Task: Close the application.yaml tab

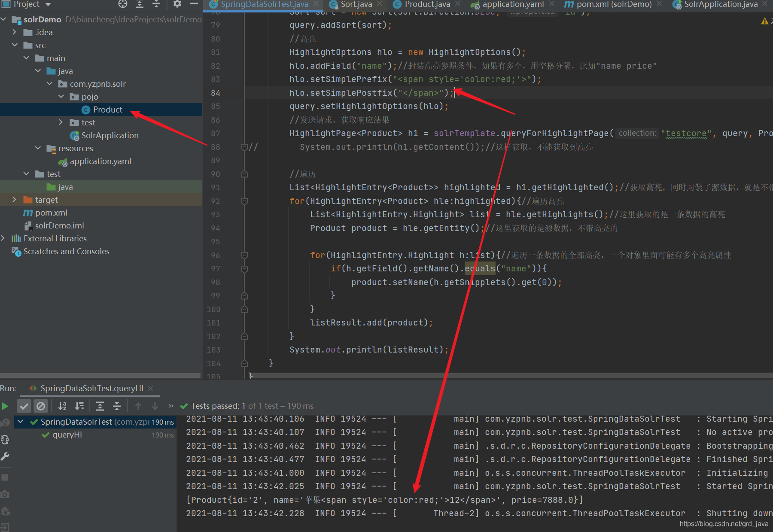Action: (x=552, y=4)
